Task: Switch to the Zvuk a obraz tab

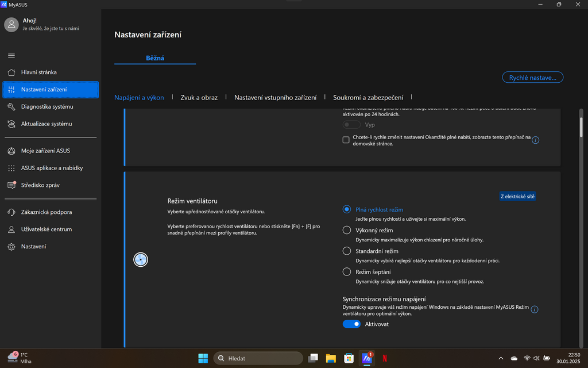Action: point(199,97)
